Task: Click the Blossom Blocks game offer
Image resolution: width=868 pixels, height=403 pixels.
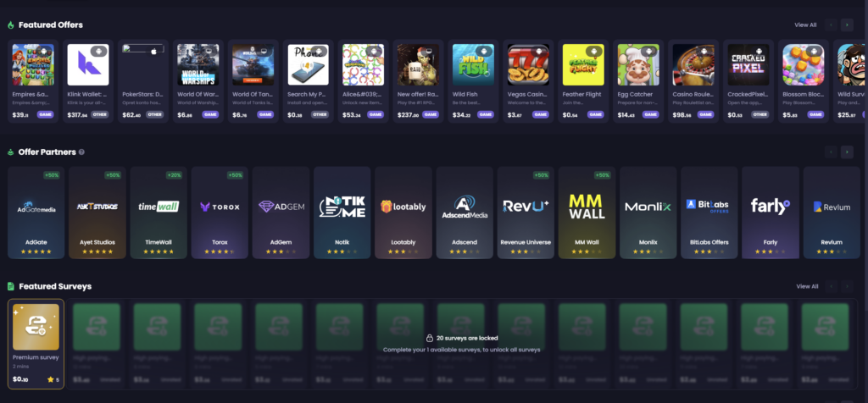Action: pos(804,65)
